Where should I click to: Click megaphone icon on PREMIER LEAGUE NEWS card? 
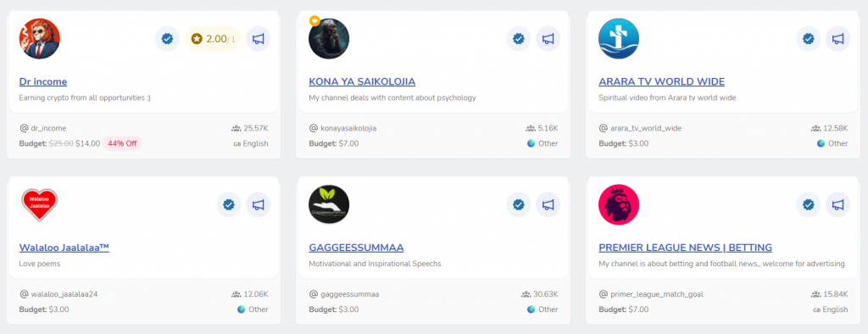click(838, 205)
